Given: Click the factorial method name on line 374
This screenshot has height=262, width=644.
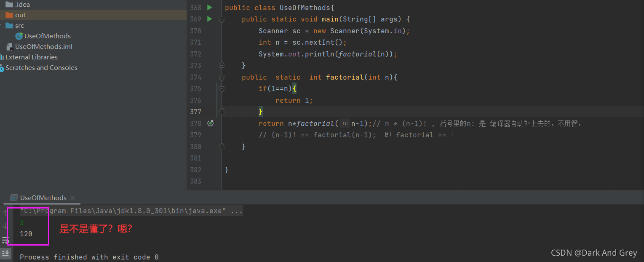Looking at the screenshot, I should 345,78.
